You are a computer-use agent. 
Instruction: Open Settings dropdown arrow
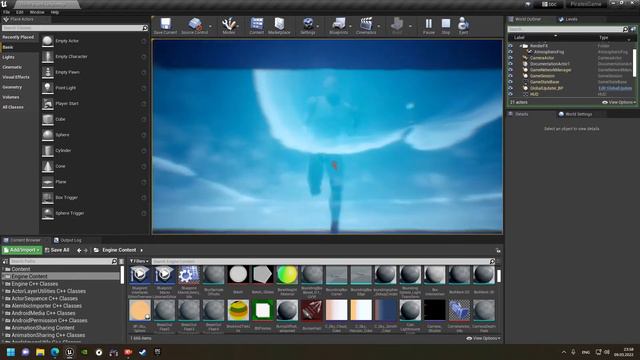318,27
